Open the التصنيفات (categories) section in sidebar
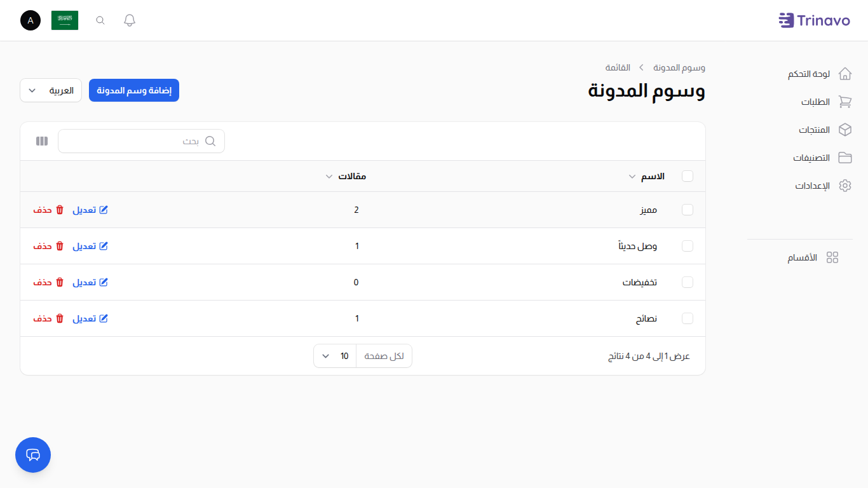This screenshot has height=488, width=868. [x=813, y=158]
